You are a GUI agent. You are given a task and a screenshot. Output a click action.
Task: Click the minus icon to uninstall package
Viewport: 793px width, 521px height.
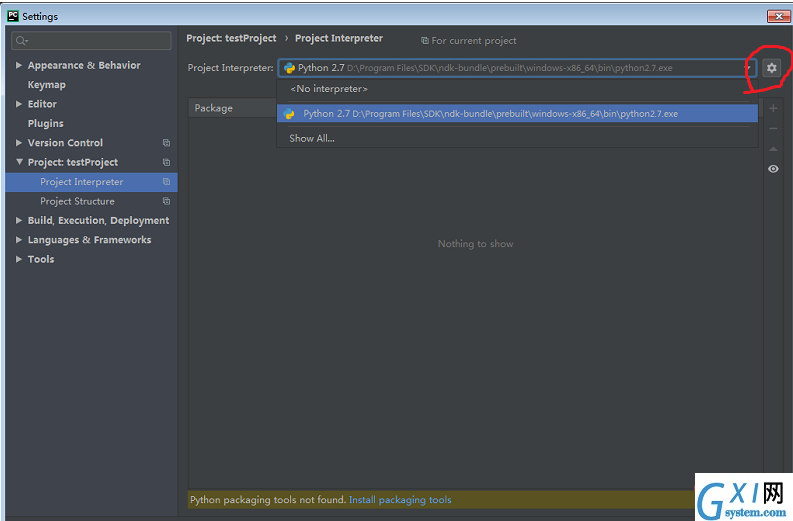click(773, 128)
